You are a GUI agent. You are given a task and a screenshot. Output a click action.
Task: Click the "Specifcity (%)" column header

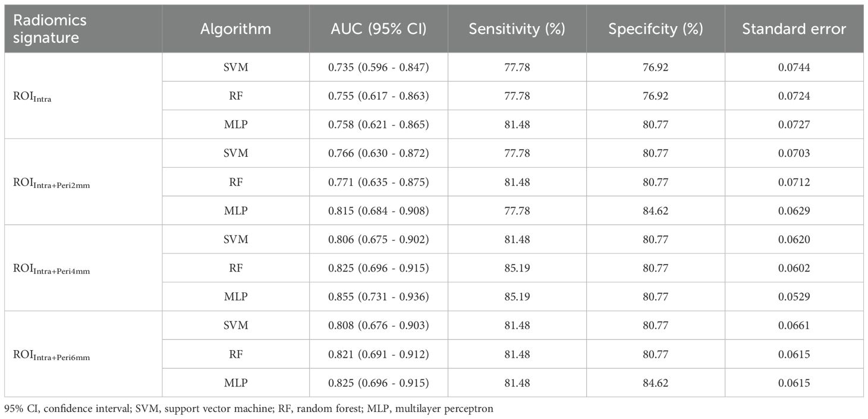pos(655,29)
